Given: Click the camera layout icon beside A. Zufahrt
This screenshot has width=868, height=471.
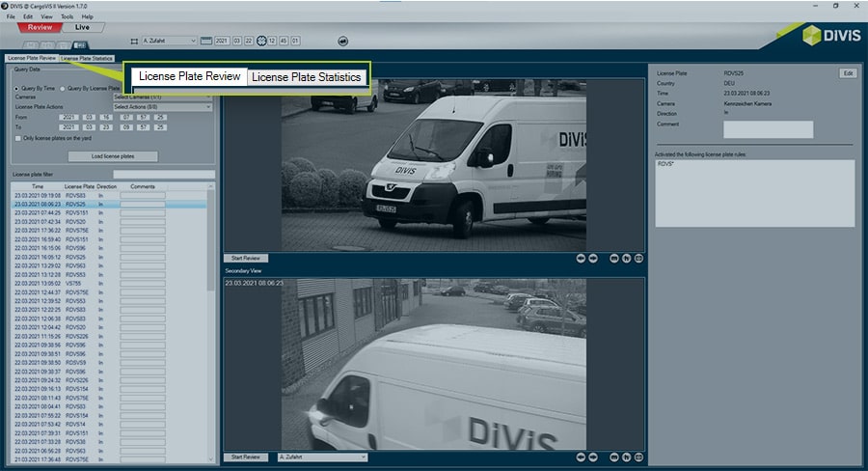Looking at the screenshot, I should pos(134,41).
